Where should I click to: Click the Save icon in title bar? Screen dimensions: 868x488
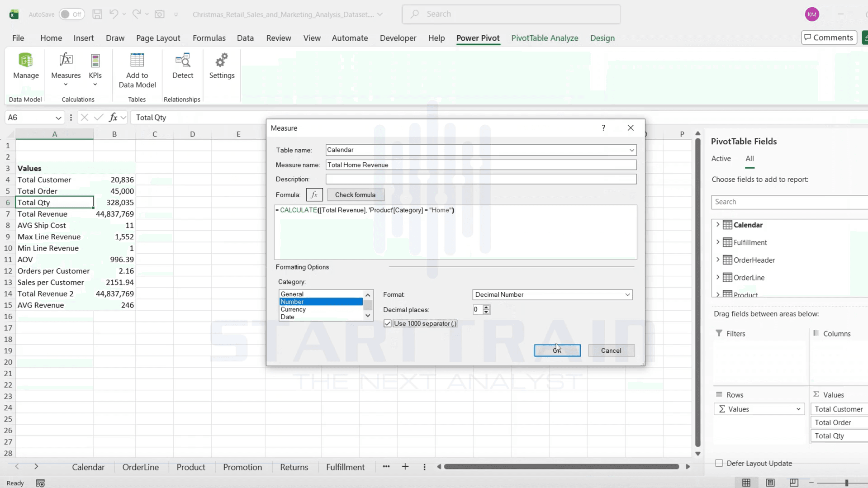tap(97, 14)
